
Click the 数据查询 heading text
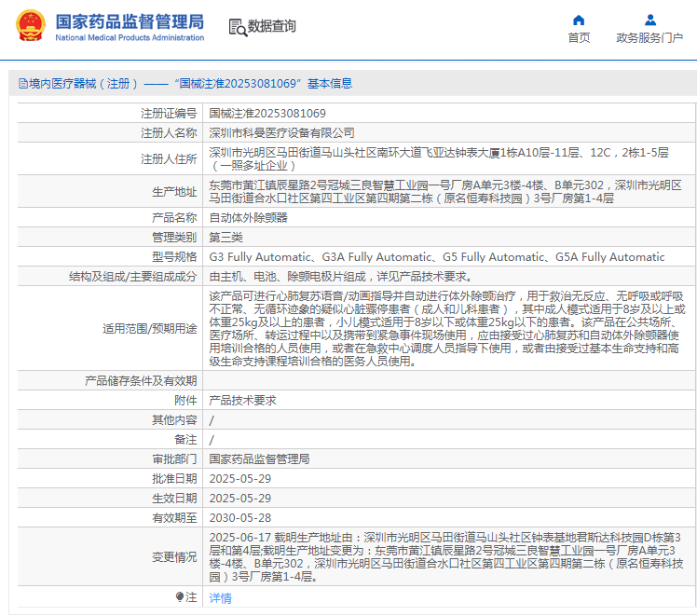(x=271, y=26)
